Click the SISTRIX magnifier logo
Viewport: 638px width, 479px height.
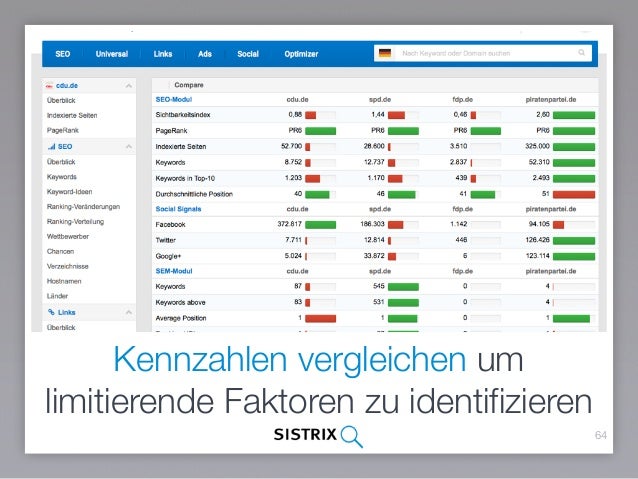(352, 436)
